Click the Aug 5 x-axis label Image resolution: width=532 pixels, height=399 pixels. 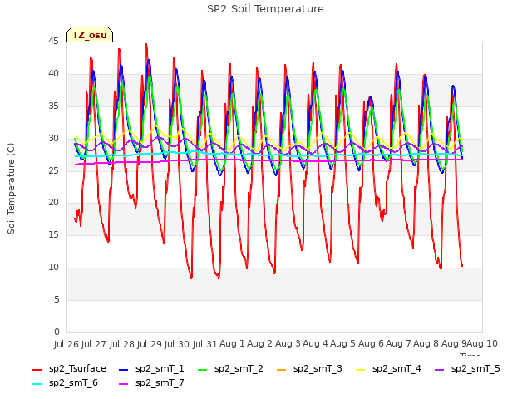[343, 343]
